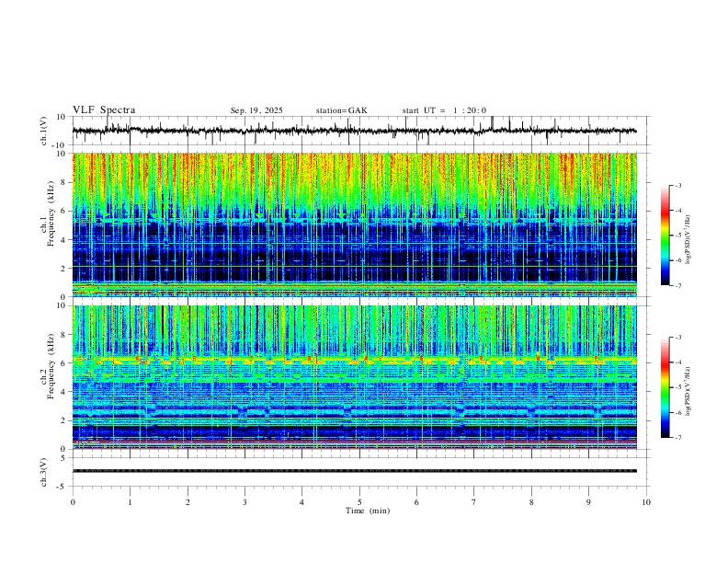Click the 'ch.3(V)' axis label
The height and width of the screenshot is (563, 728).
tap(44, 472)
